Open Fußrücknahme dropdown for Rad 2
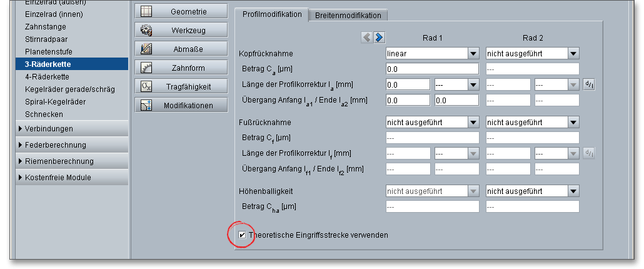The image size is (644, 269). 573,123
